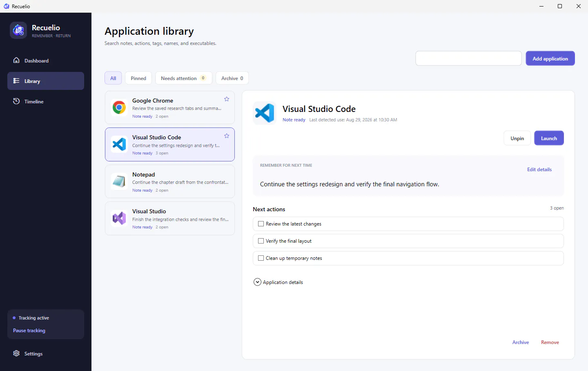Click the 'Application library' page heading
Screen dimensions: 588x371
pyautogui.click(x=149, y=31)
